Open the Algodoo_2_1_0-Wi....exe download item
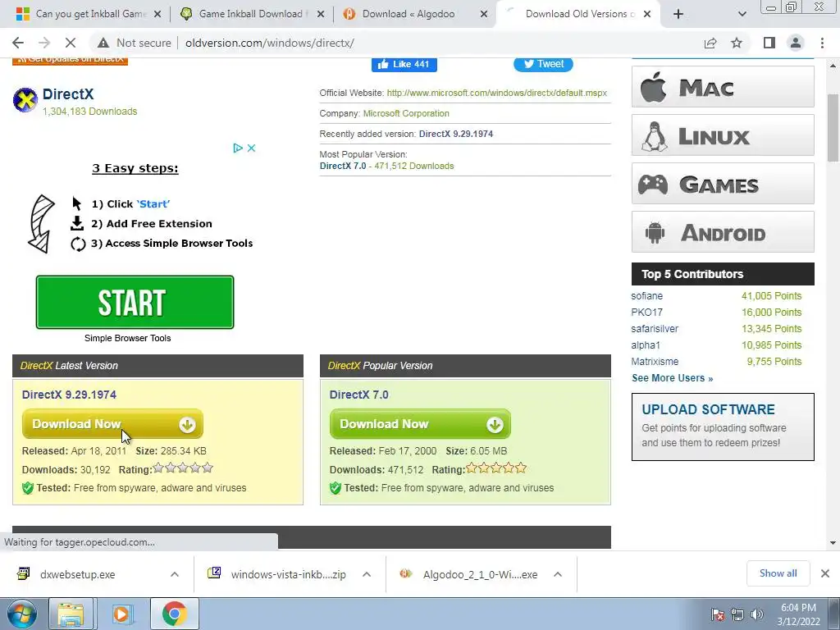Viewport: 840px width, 630px height. tap(480, 574)
